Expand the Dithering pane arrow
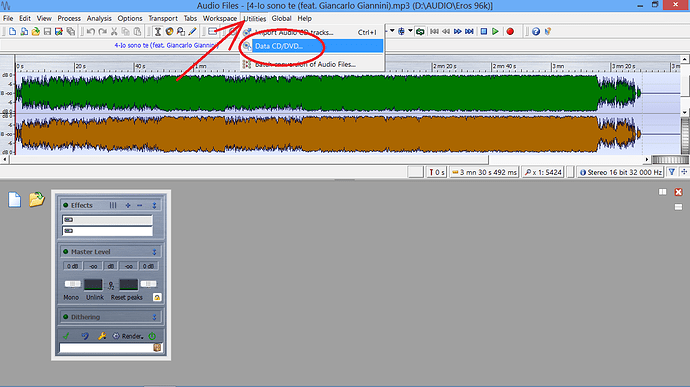 [x=154, y=317]
